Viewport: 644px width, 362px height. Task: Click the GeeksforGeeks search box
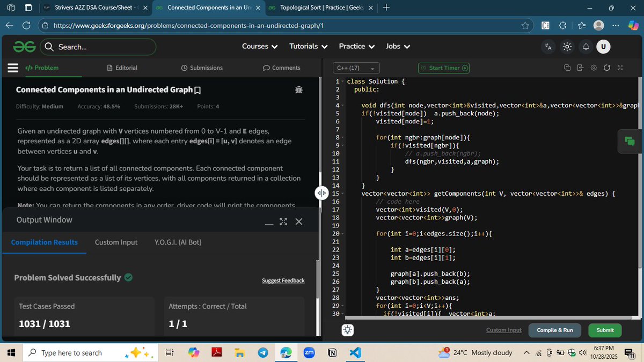click(98, 47)
